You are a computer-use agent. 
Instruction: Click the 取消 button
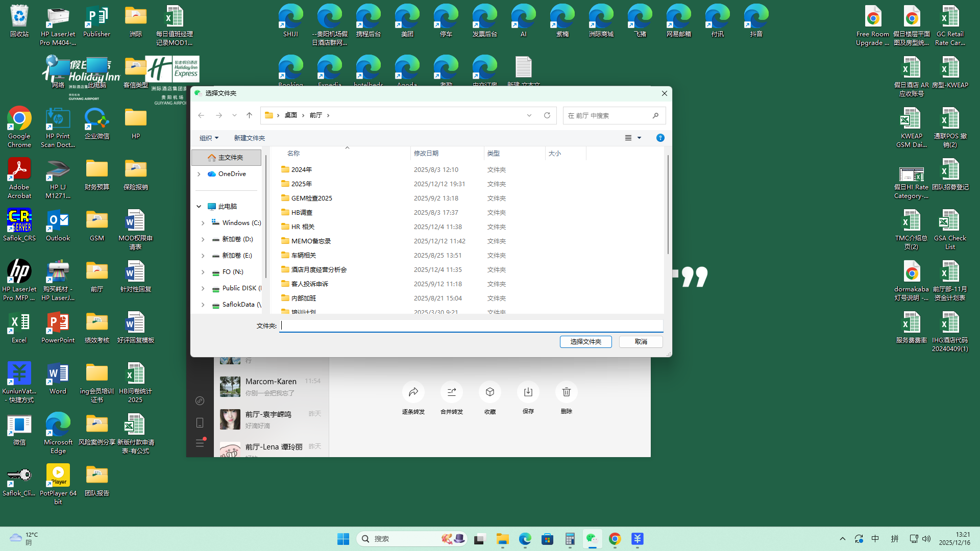tap(641, 341)
